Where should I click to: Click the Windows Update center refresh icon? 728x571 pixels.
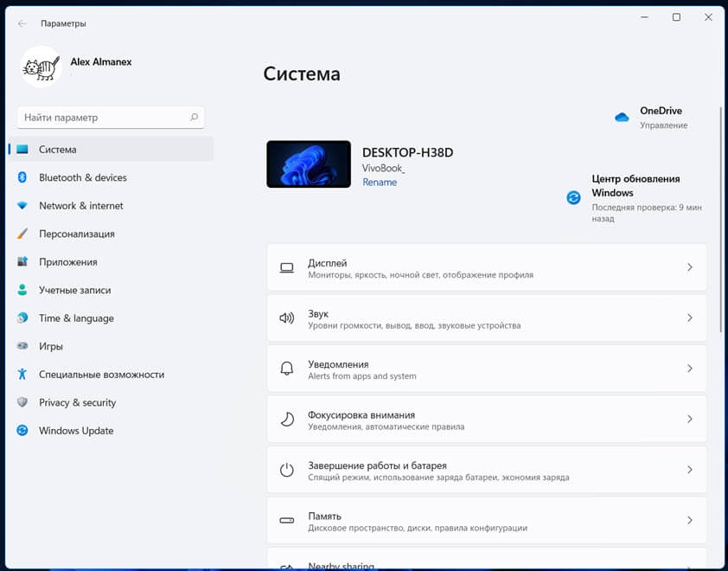(x=573, y=197)
